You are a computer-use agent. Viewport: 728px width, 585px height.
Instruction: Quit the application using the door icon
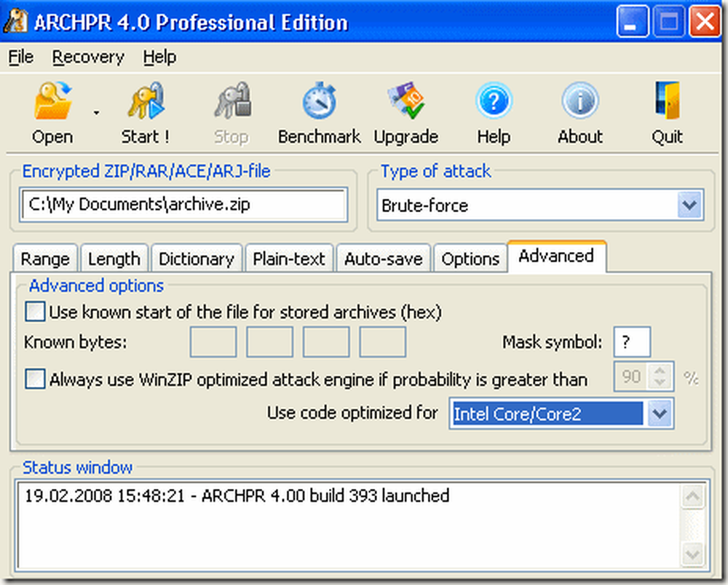coord(667,101)
